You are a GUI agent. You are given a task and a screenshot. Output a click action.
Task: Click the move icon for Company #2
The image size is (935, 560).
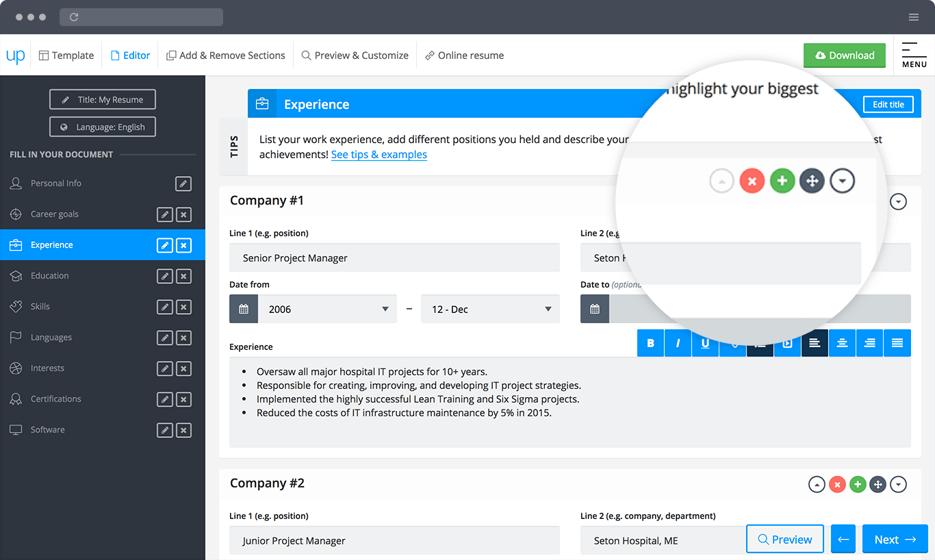coord(878,485)
